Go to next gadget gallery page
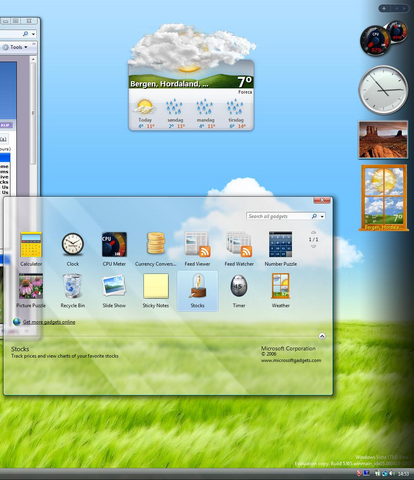Screen dimensions: 414x480 pos(313,247)
